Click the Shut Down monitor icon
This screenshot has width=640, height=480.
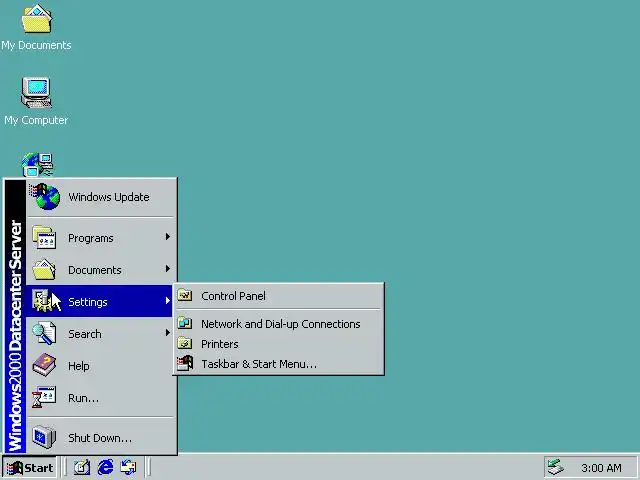pos(44,437)
